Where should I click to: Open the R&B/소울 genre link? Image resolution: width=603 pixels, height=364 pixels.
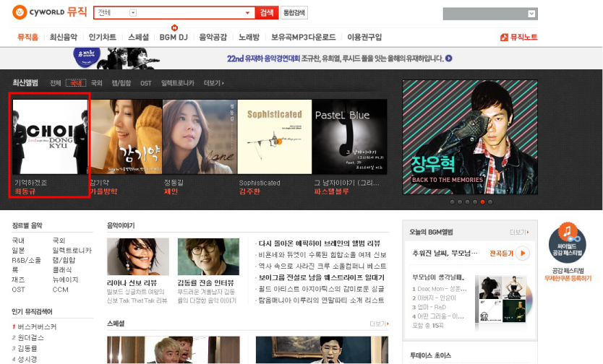pos(26,260)
